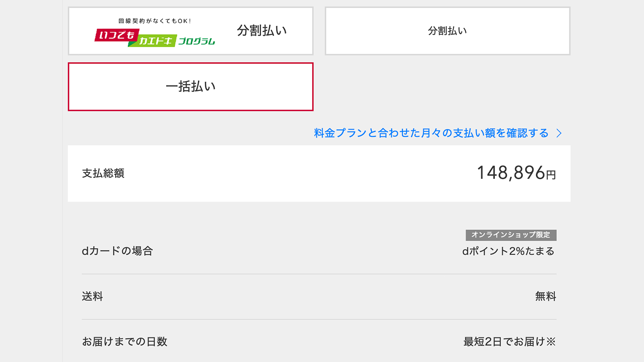Select the plain 分割払い payment option

pyautogui.click(x=447, y=31)
